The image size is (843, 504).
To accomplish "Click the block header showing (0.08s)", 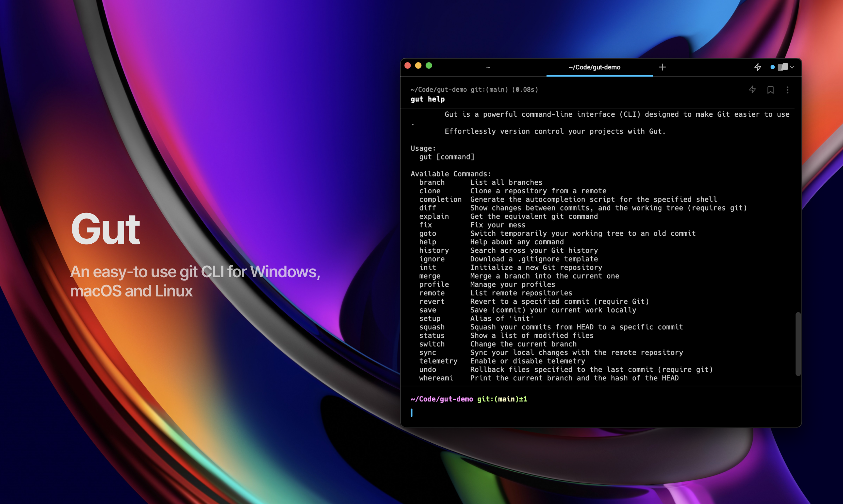I will coord(474,90).
